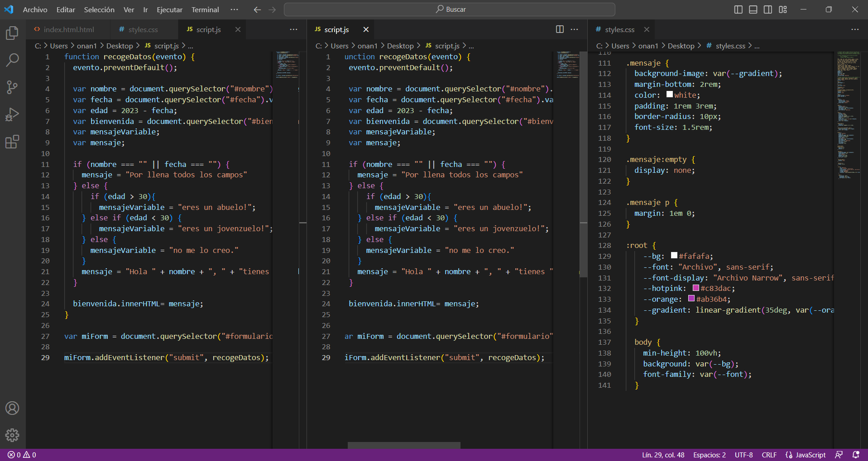The width and height of the screenshot is (868, 461).
Task: Toggle the primary side bar layout
Action: point(738,10)
